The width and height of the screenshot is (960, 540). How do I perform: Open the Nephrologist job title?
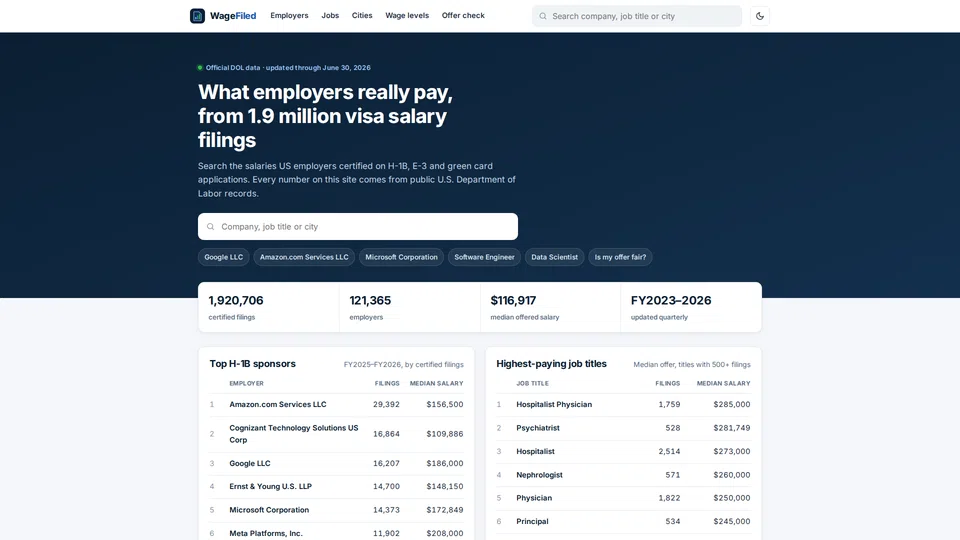539,474
